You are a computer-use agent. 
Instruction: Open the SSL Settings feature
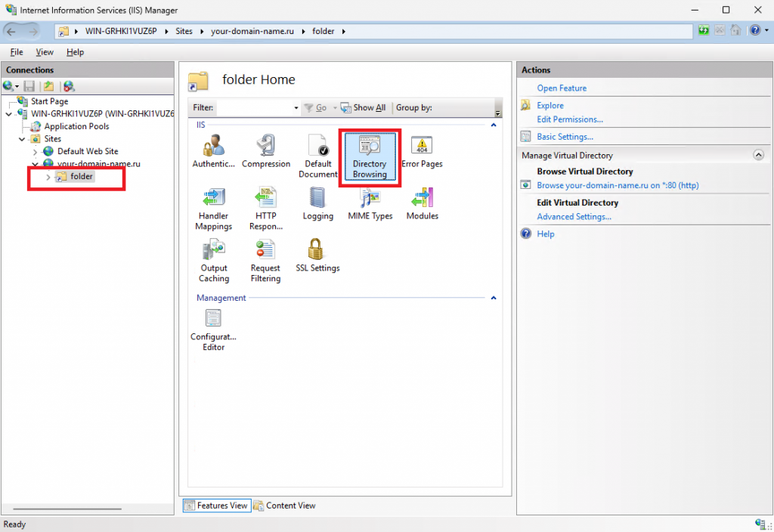[x=317, y=255]
